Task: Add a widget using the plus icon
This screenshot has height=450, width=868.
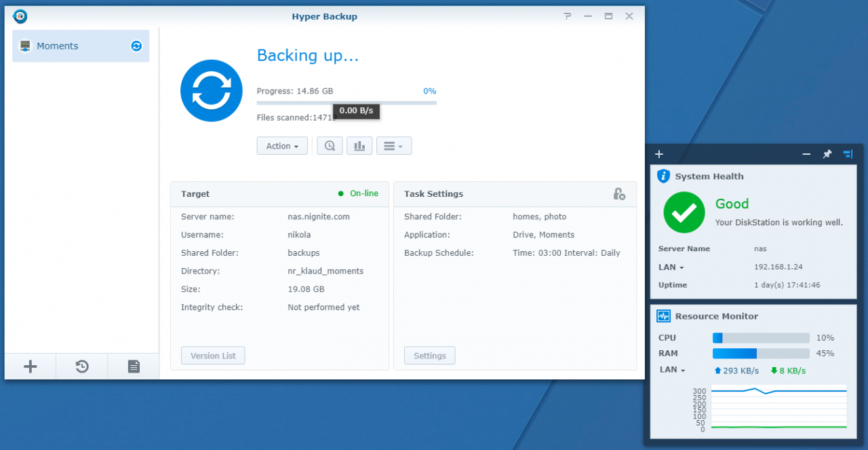Action: [658, 154]
